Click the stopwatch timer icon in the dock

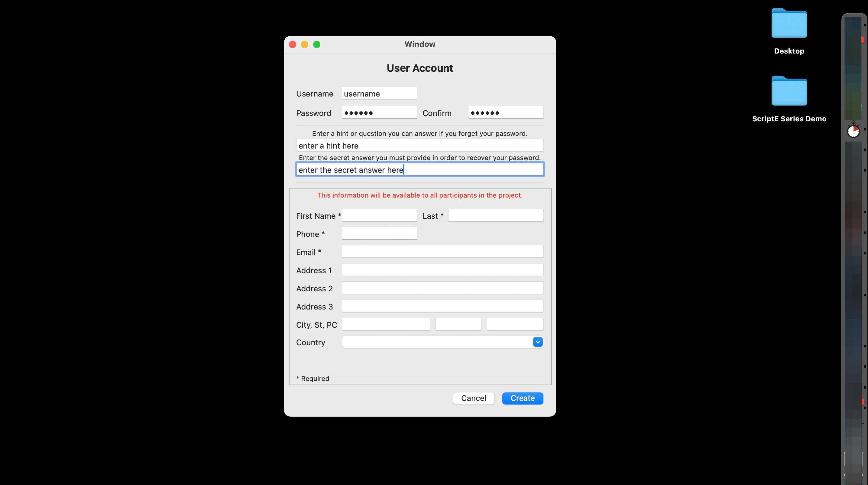pyautogui.click(x=853, y=130)
